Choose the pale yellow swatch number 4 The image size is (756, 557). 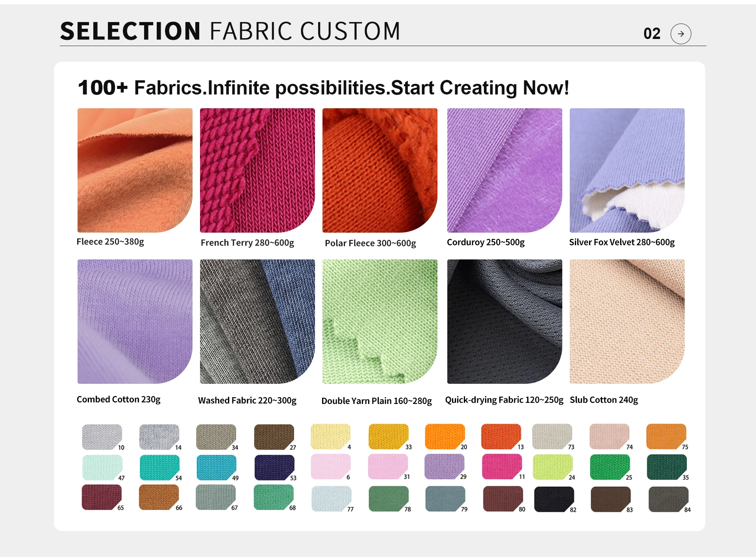[330, 436]
